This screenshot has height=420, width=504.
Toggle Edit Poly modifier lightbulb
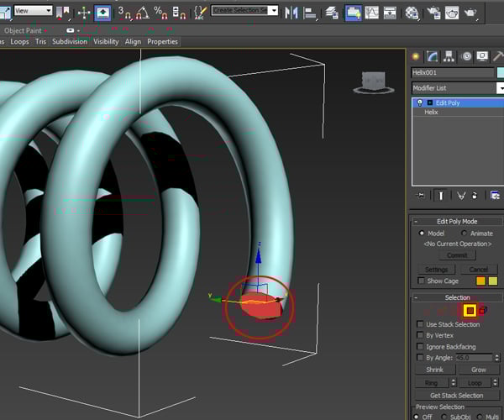[419, 102]
